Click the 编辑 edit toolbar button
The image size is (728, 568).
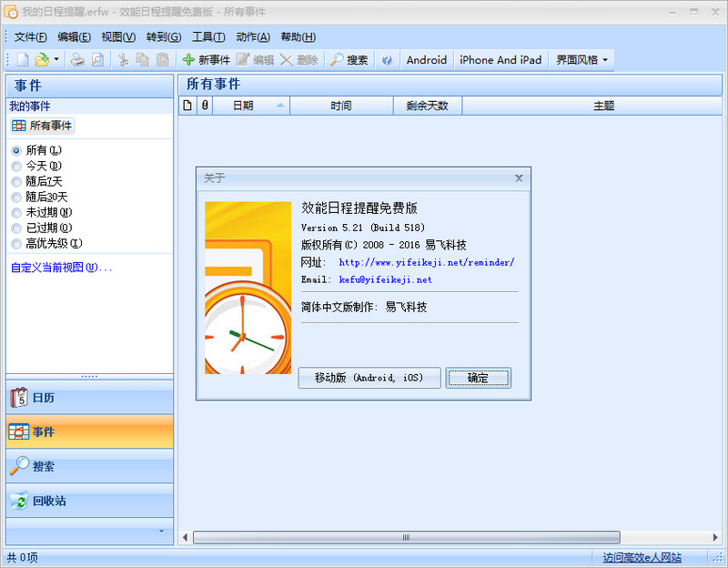tap(255, 60)
